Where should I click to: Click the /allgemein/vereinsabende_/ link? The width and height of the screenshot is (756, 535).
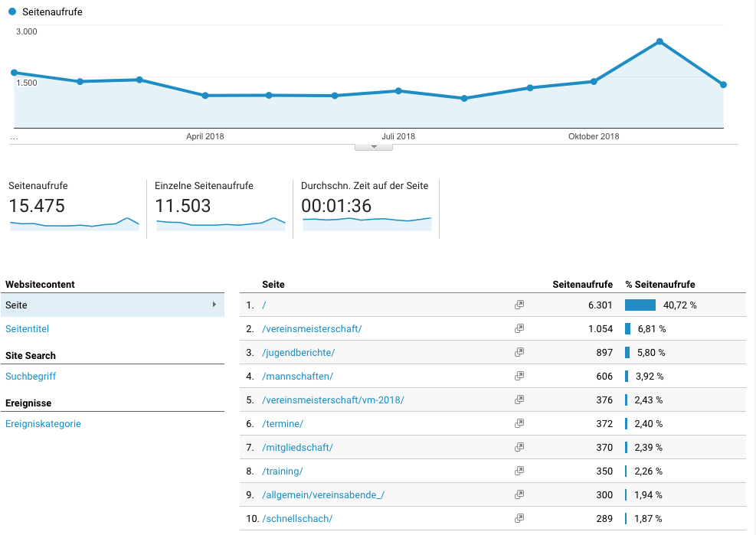(x=323, y=494)
